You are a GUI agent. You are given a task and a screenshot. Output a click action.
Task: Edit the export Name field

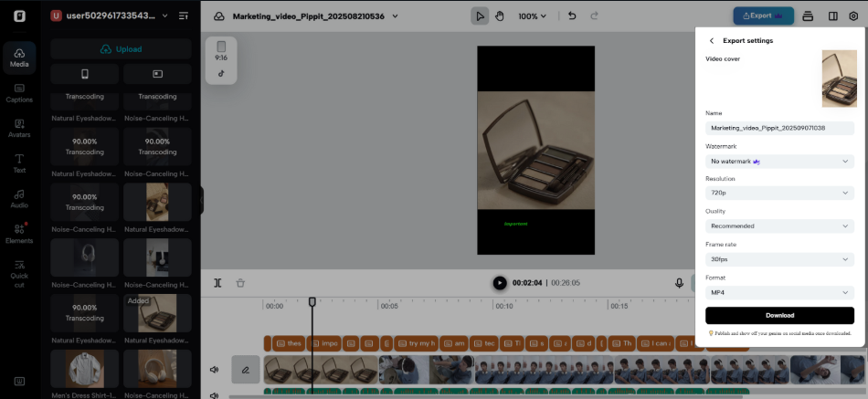[779, 128]
